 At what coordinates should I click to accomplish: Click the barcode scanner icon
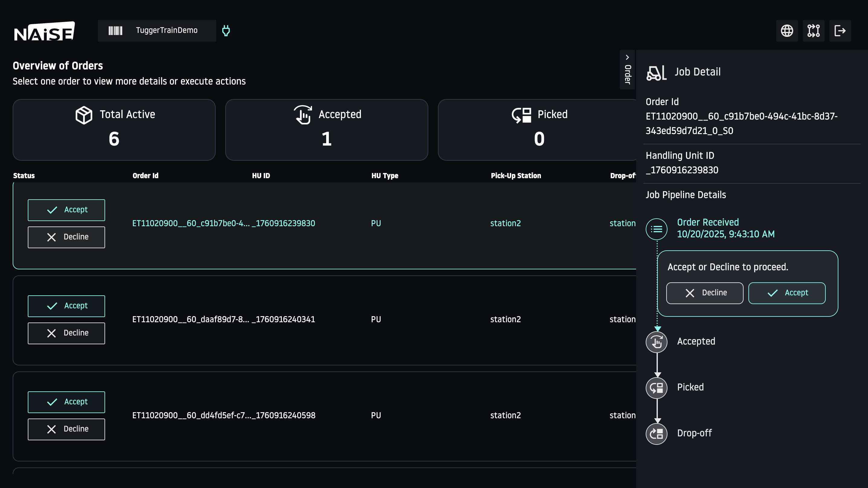115,31
